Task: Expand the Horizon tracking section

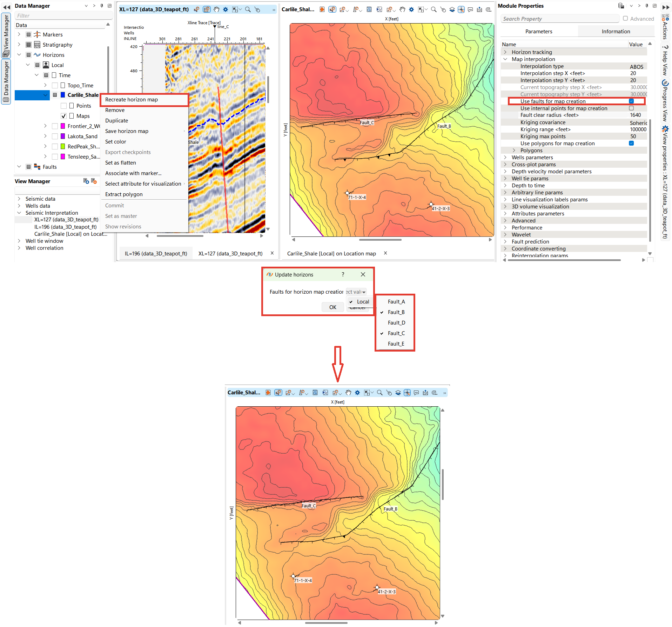Action: (506, 52)
